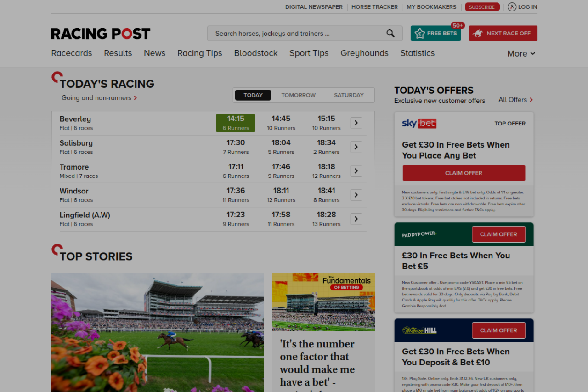Open Lingfield 18:28 race

[x=327, y=218]
